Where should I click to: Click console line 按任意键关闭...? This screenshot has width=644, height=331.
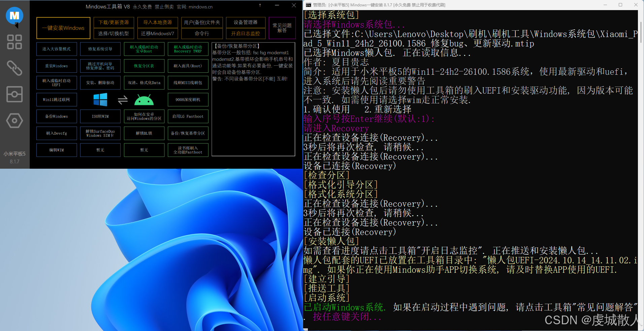point(347,317)
